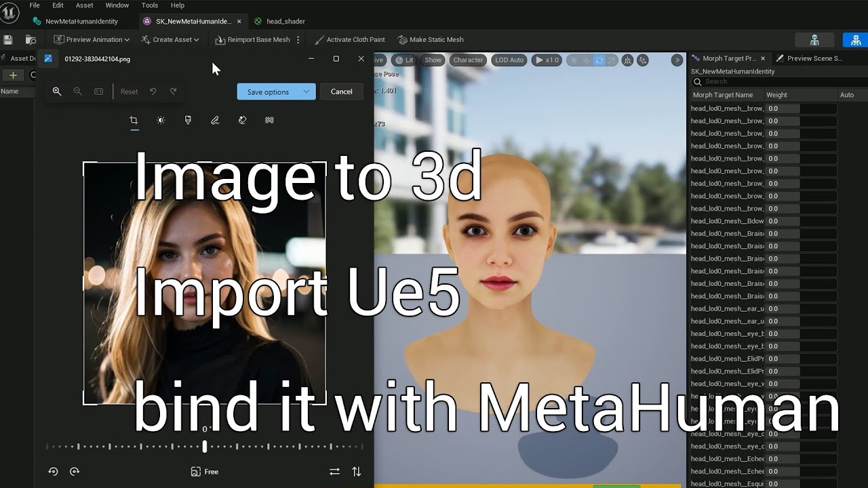Click viewport toolbar icon right of camera speed
This screenshot has width=868, height=488.
(x=643, y=60)
